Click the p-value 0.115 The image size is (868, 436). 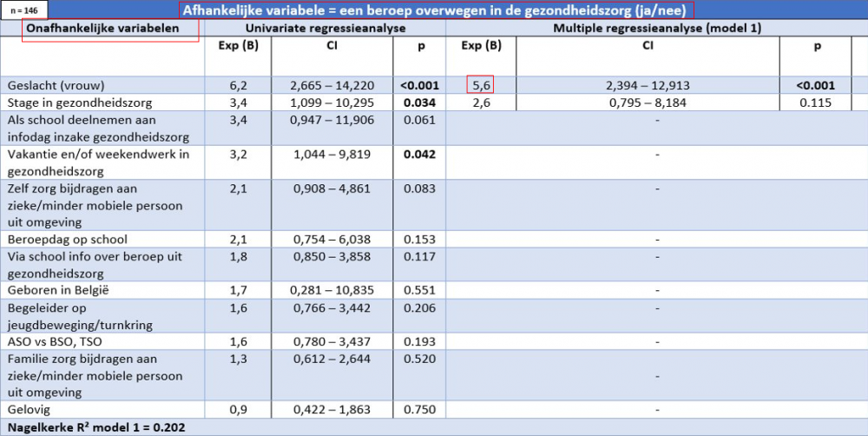pos(816,102)
